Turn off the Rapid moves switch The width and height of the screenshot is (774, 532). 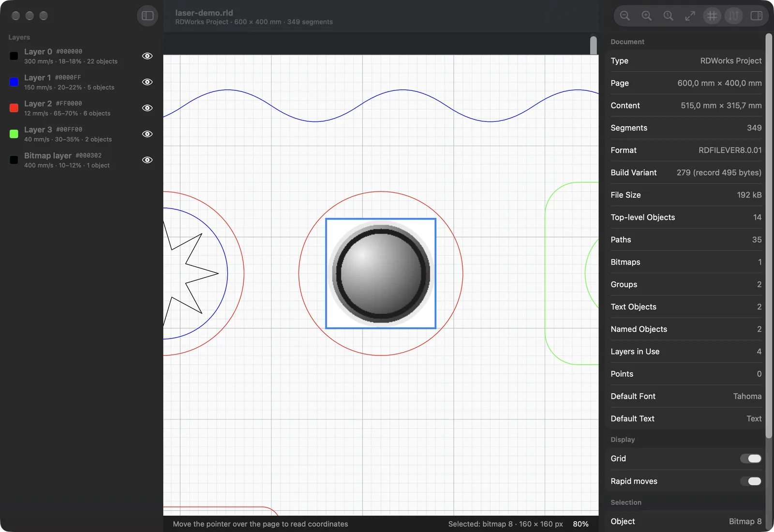pos(751,481)
